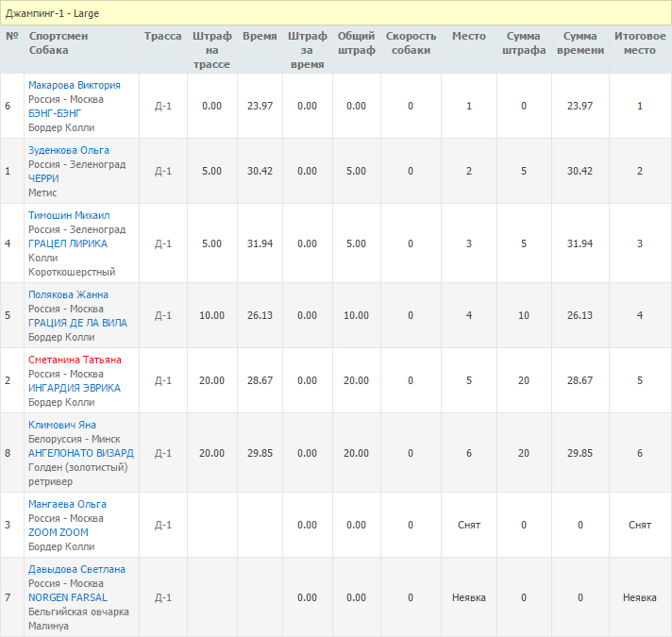672x637 pixels.
Task: Open athlete link Макарова Виктория
Action: [x=74, y=85]
